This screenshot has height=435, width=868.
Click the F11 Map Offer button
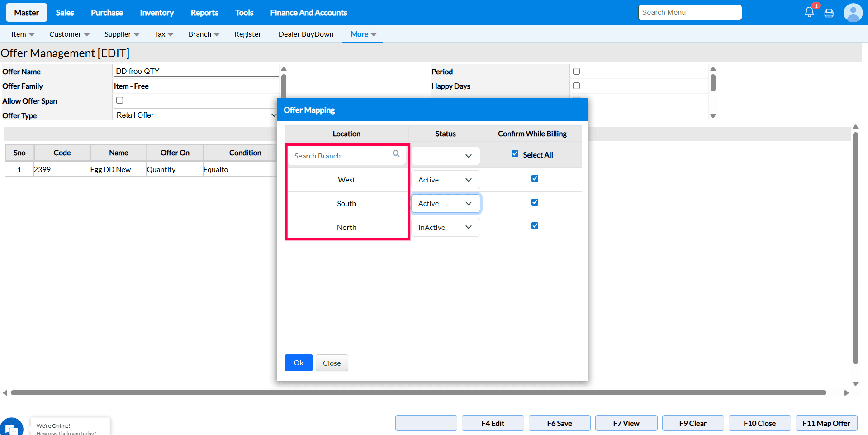coord(826,423)
